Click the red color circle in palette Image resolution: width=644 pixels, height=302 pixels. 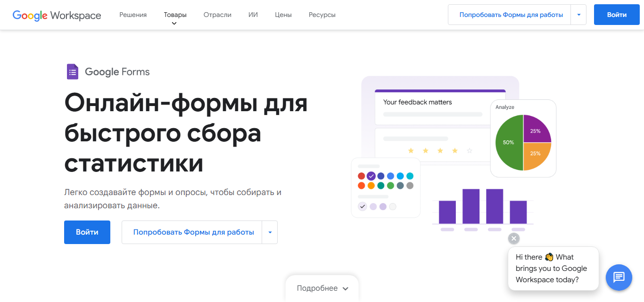pos(361,176)
